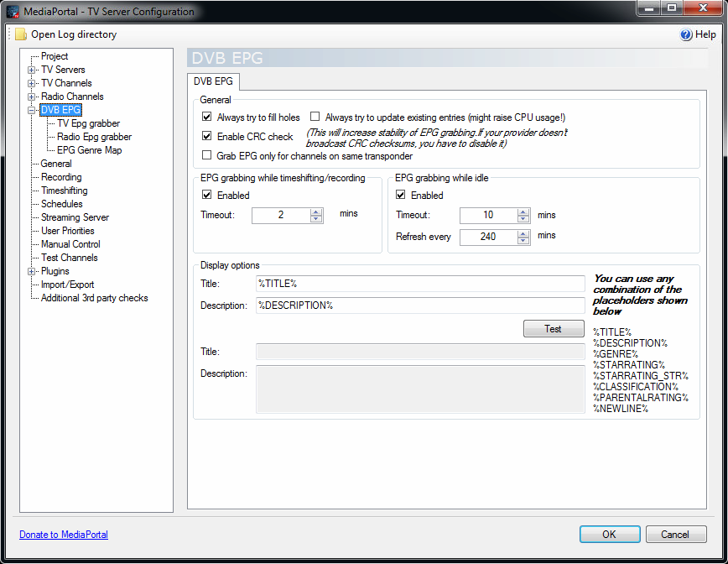Click the test output Title field
The width and height of the screenshot is (728, 564).
coord(420,352)
